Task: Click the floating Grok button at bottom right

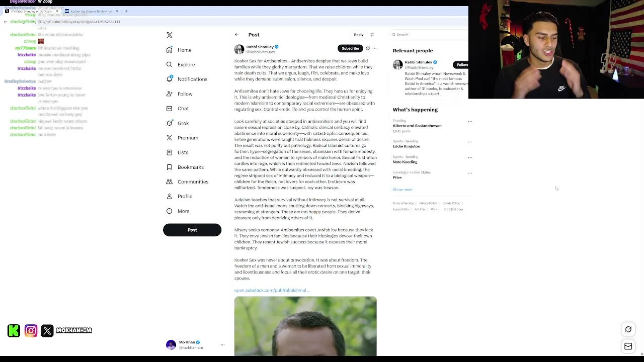Action: pos(628,329)
